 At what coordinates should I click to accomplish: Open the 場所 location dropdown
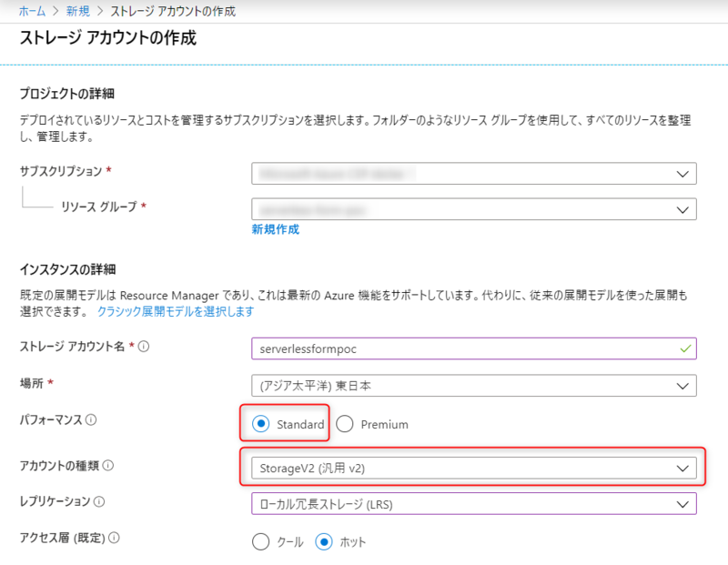tap(473, 386)
